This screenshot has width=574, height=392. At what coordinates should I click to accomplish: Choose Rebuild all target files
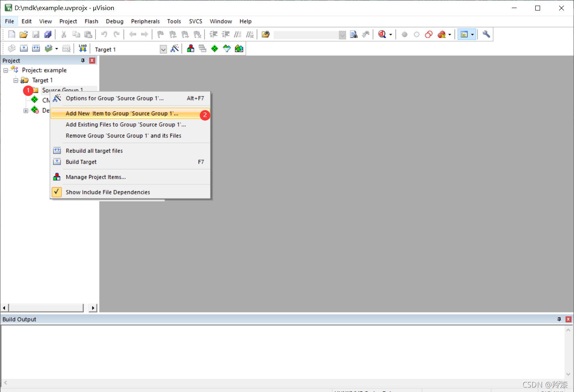click(x=130, y=151)
